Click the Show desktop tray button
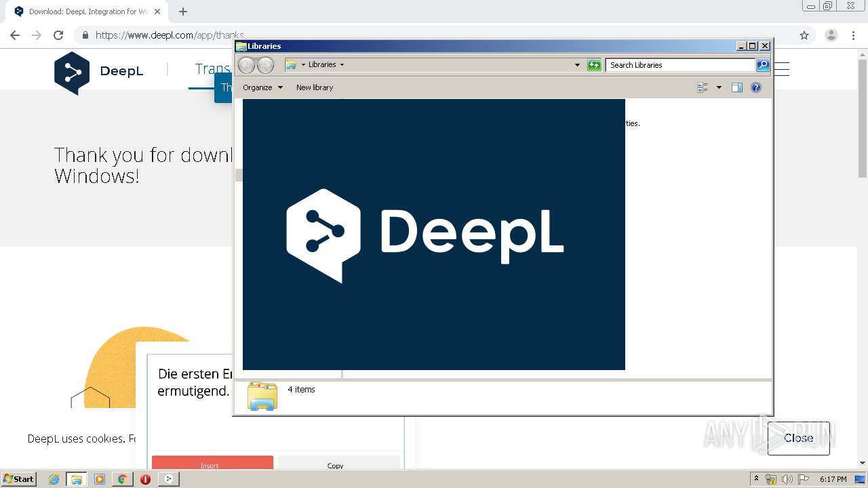 (861, 479)
